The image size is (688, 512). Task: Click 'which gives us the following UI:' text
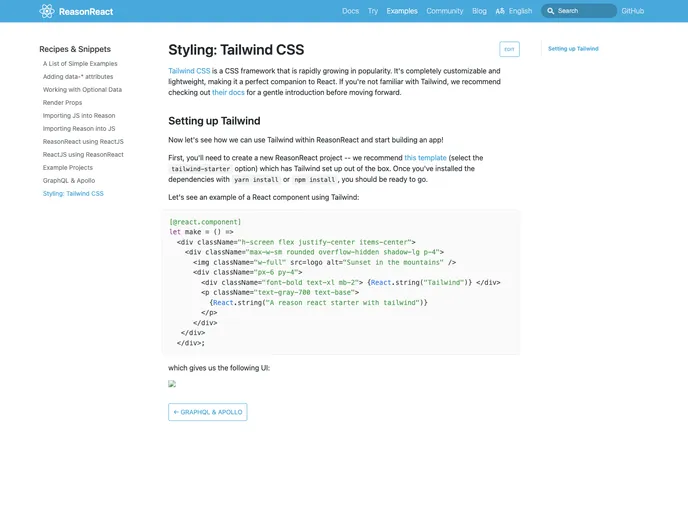[219, 368]
